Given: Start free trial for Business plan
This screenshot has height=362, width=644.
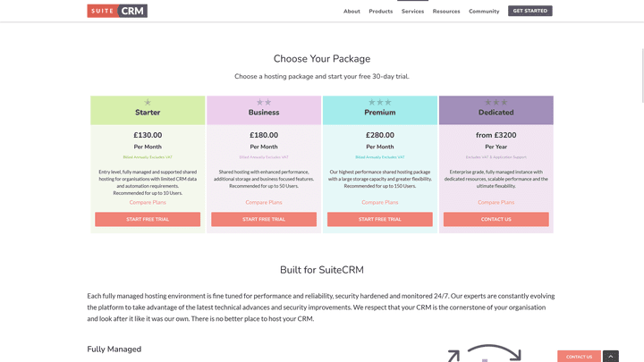Looking at the screenshot, I should (x=264, y=219).
